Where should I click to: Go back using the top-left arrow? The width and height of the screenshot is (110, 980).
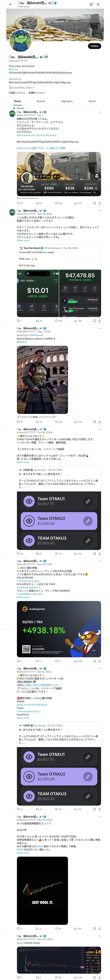click(11, 5)
